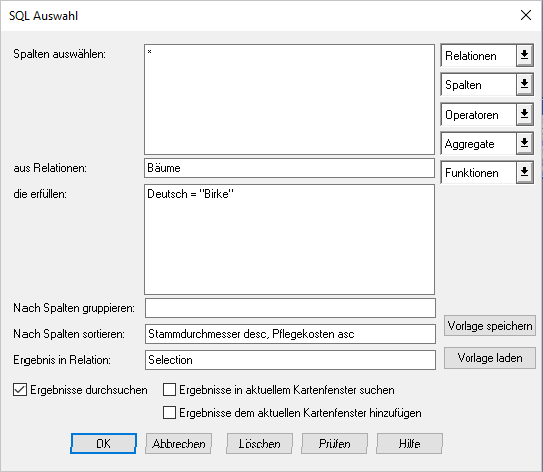Open Hilfe for the SQL dialog
The image size is (543, 472).
point(409,443)
